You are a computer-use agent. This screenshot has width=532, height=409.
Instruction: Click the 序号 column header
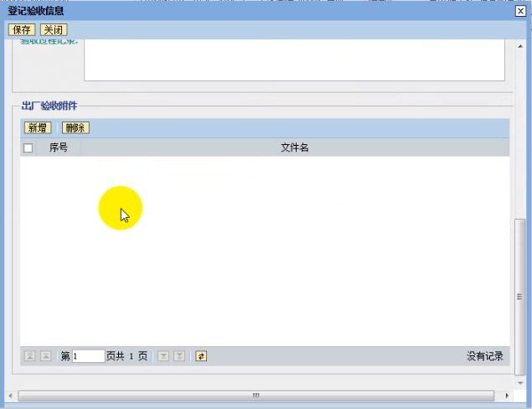59,148
